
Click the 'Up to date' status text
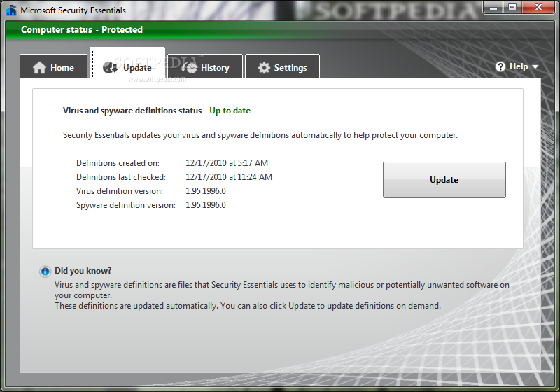[230, 111]
